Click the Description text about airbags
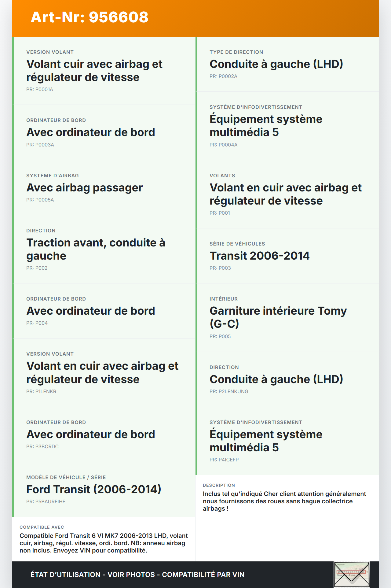Screen dimensions: 391x588 (x=284, y=501)
